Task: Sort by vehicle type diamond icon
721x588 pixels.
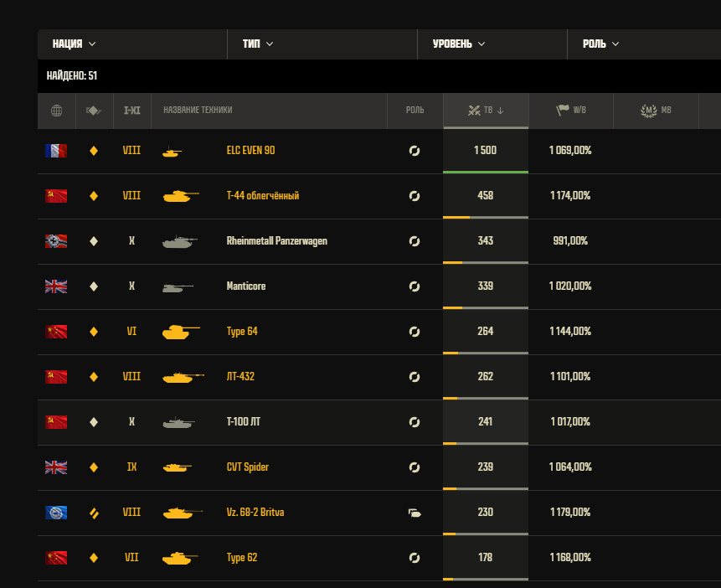Action: [x=94, y=111]
